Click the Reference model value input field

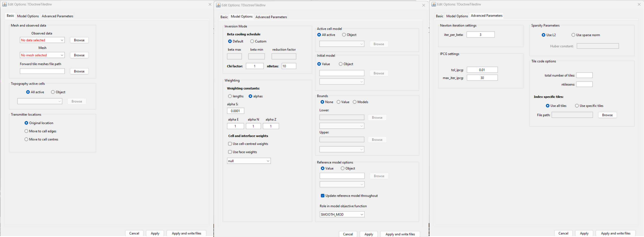(342, 176)
